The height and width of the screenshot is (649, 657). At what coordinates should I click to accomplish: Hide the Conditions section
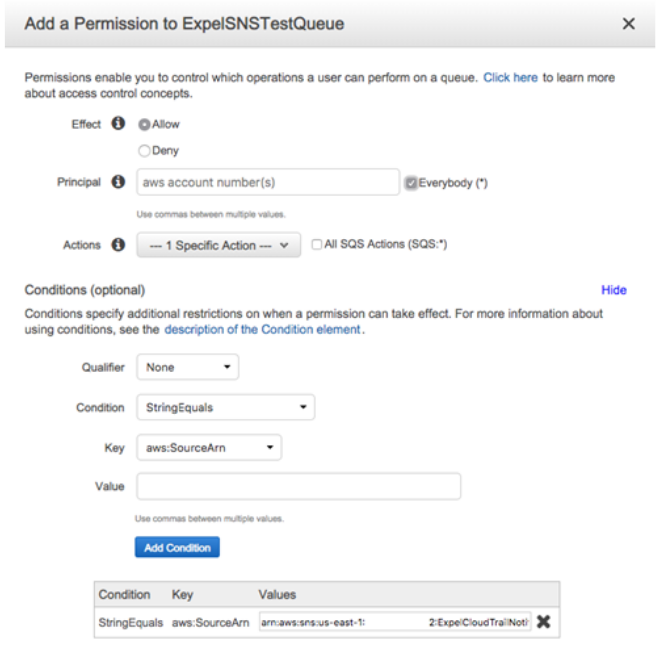614,290
